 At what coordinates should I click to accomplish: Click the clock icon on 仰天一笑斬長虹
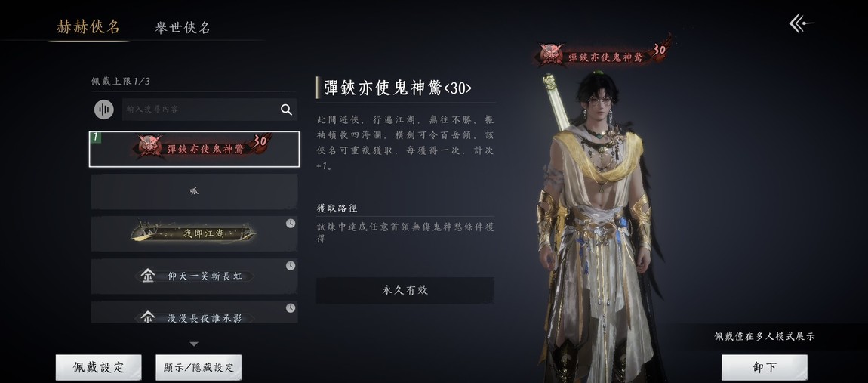click(x=291, y=266)
